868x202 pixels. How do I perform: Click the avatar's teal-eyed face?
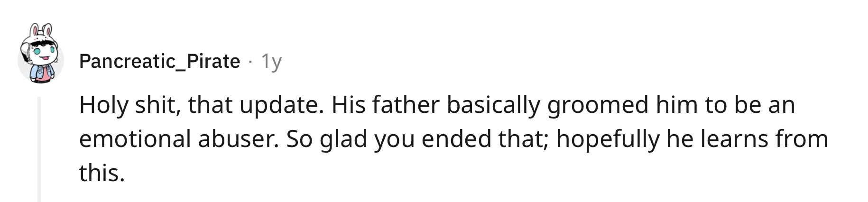pyautogui.click(x=43, y=52)
